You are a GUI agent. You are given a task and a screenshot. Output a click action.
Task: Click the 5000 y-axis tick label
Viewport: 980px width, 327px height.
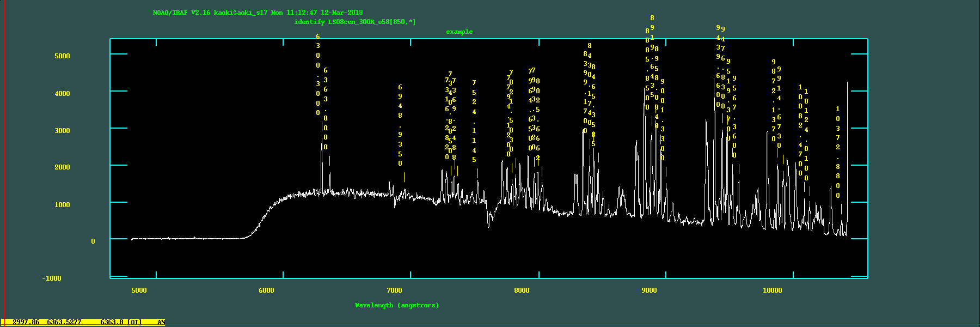pyautogui.click(x=62, y=56)
